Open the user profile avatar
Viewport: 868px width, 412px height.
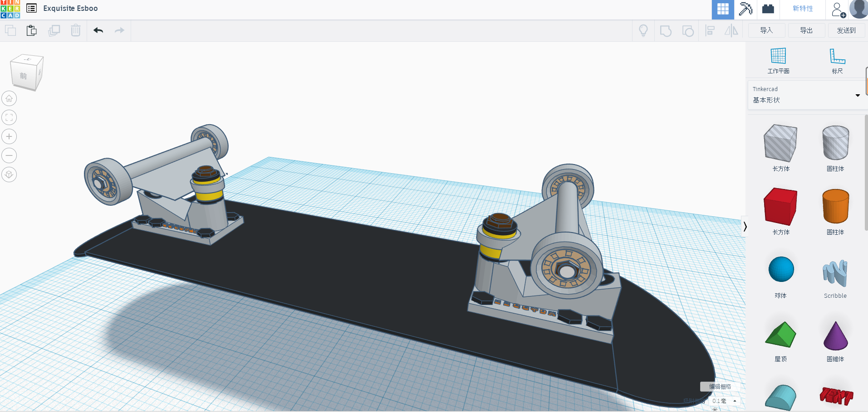[858, 9]
